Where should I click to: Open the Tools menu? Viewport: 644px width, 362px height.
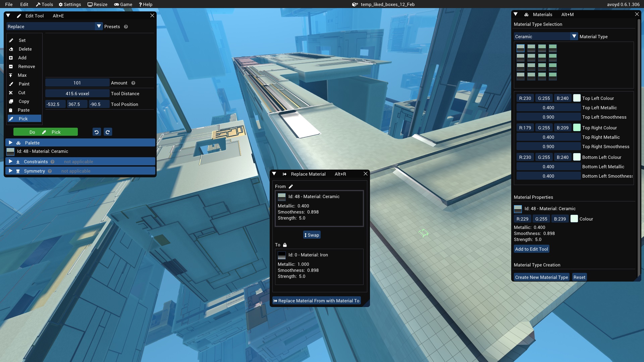(x=44, y=4)
